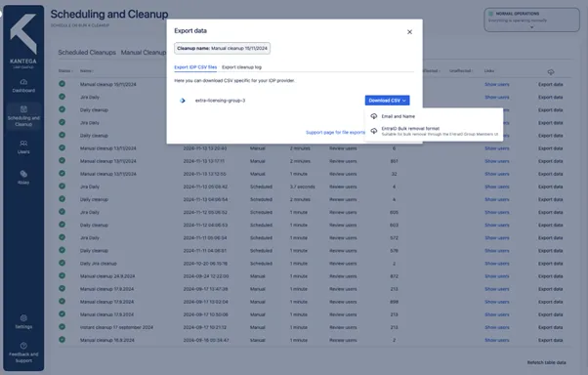
Task: Export data for Daily Jira cleanup
Action: point(551,264)
